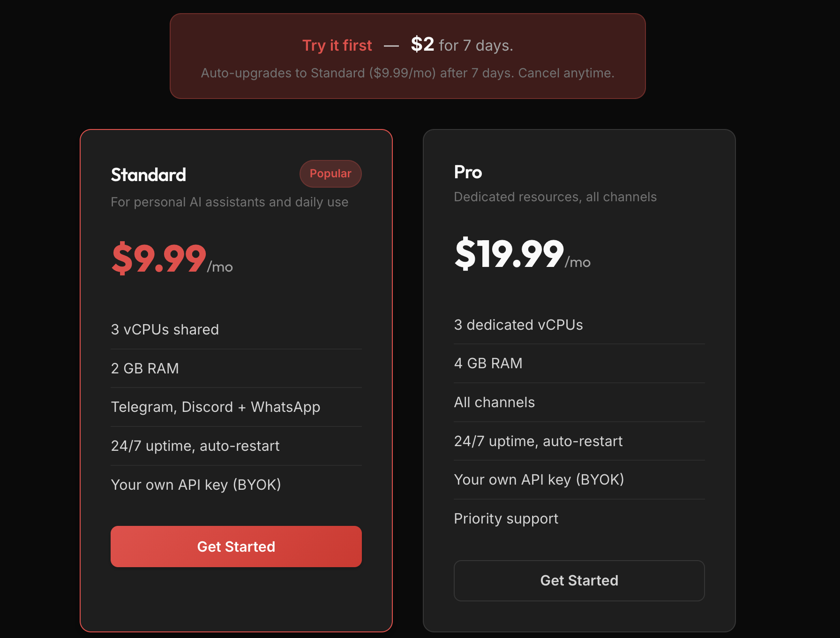
Task: Click the '4 GB RAM' feature row
Action: click(487, 363)
